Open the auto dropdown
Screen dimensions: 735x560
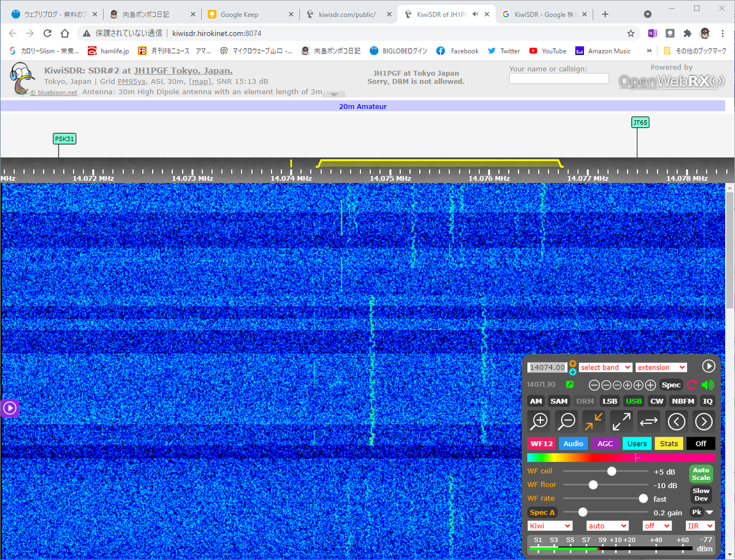(608, 526)
